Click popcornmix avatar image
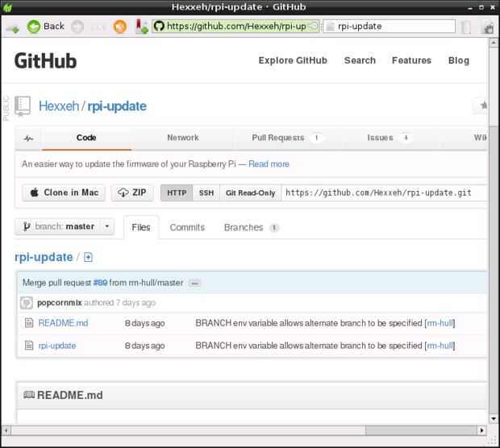Viewport: 500px width, 448px height. coord(27,303)
